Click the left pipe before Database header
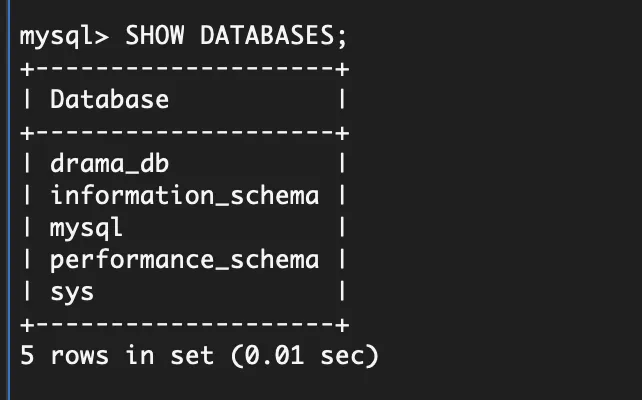 click(x=26, y=99)
